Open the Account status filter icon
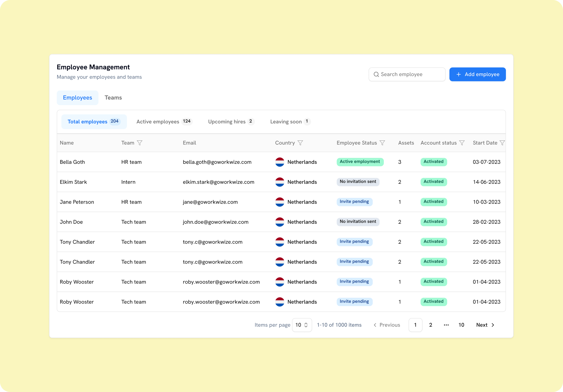Screen dimensions: 563x392 462,143
